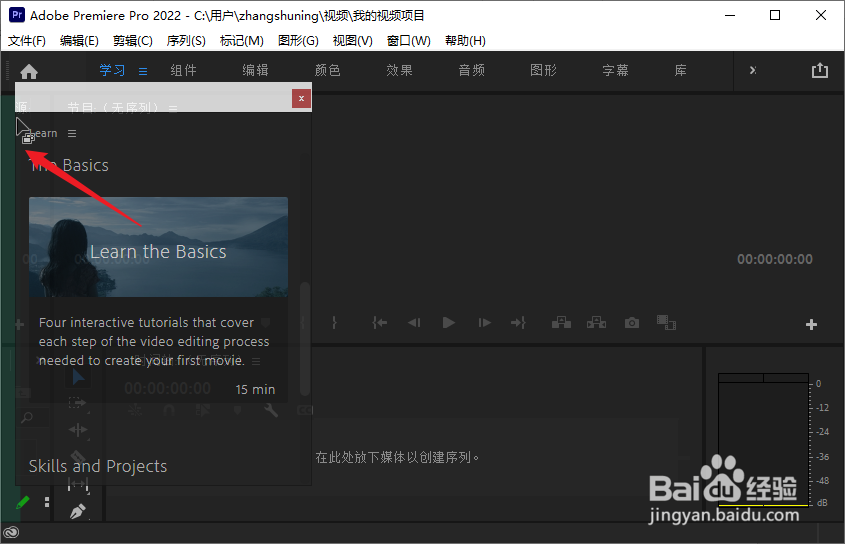Image resolution: width=845 pixels, height=544 pixels.
Task: Switch to the 学习 workspace
Action: pyautogui.click(x=112, y=71)
